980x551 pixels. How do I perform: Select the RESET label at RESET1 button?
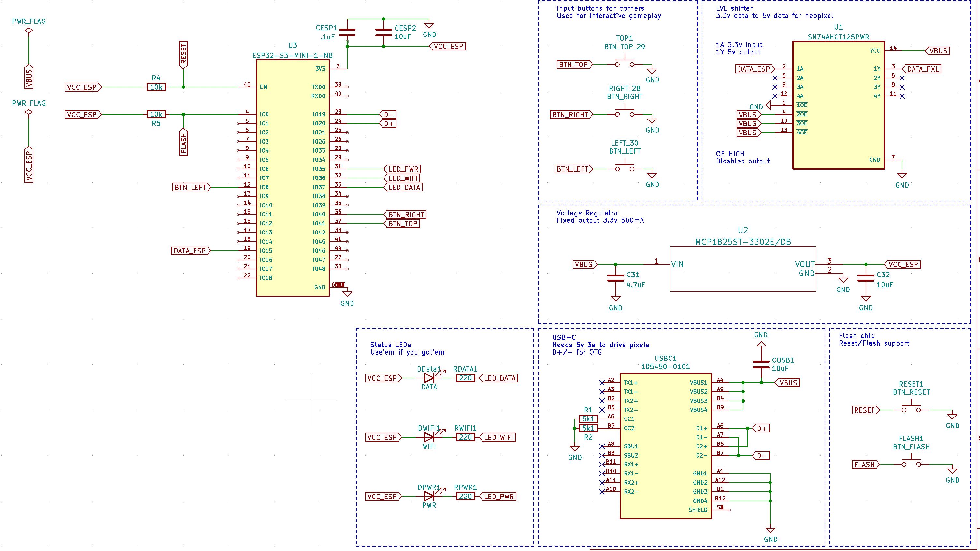(866, 410)
